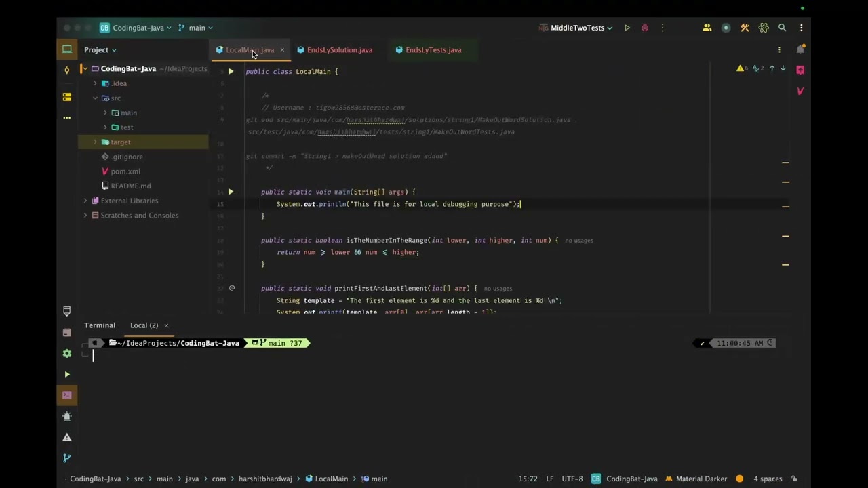This screenshot has height=488, width=868.
Task: Close the LocalMain.java editor tab
Action: 282,49
